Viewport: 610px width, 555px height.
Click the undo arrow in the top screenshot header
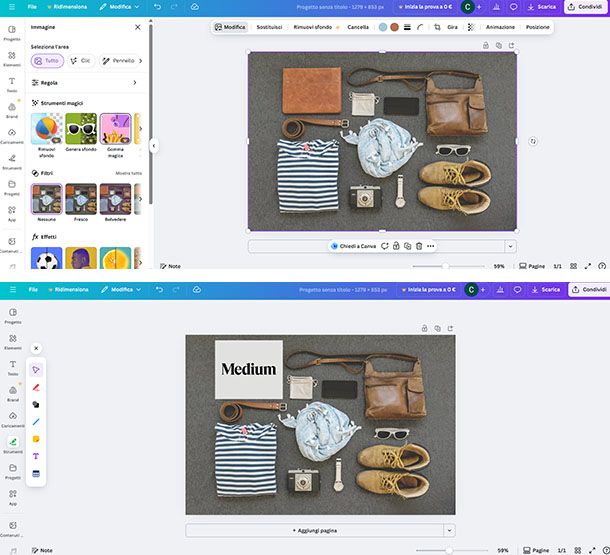157,7
